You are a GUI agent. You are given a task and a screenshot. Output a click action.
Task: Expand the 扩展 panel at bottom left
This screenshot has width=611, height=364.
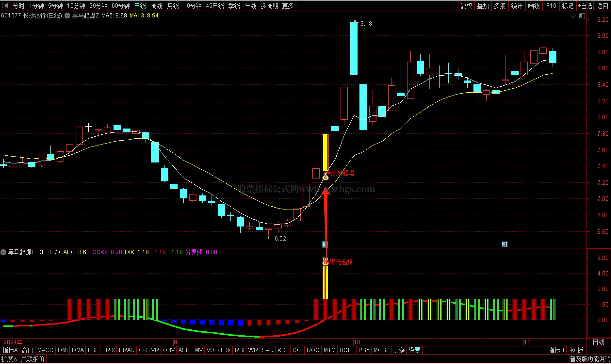[9, 359]
